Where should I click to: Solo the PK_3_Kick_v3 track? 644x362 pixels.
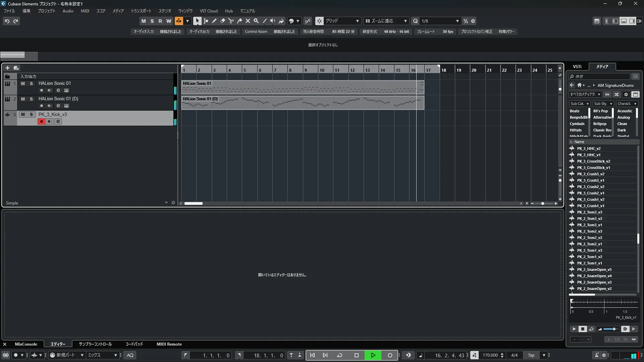click(31, 114)
